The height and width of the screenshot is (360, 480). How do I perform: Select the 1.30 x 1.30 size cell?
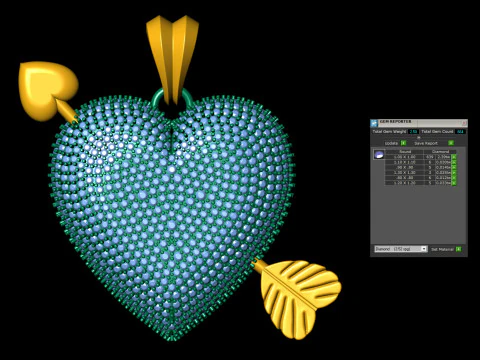click(x=404, y=173)
